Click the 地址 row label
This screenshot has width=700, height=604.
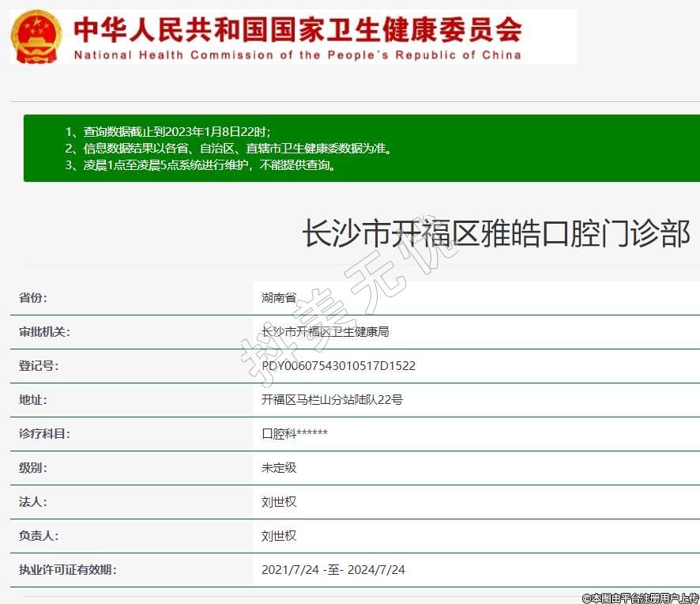point(33,400)
